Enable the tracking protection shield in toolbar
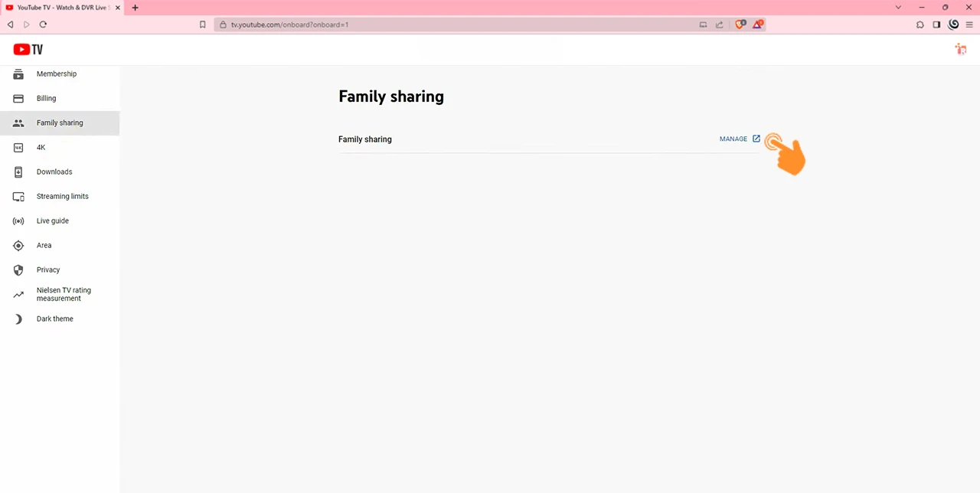Image resolution: width=980 pixels, height=493 pixels. pyautogui.click(x=740, y=24)
